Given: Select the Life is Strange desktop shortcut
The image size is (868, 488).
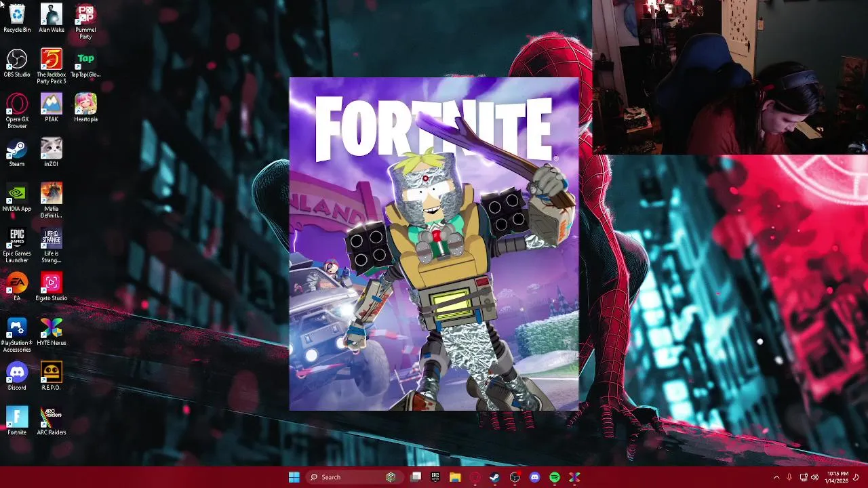Looking at the screenshot, I should point(52,245).
